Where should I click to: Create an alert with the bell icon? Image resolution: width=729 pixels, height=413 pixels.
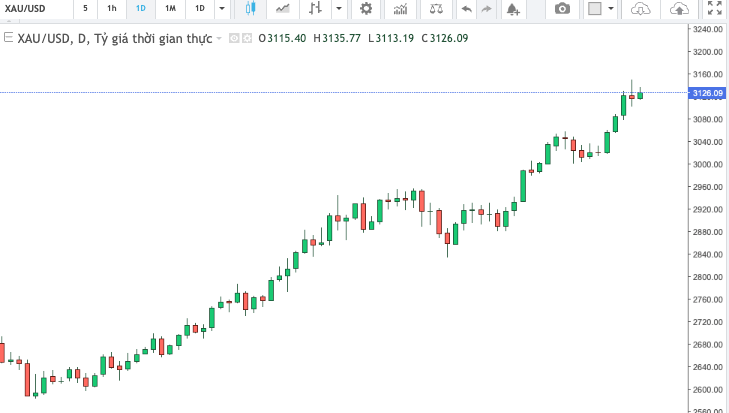(513, 8)
